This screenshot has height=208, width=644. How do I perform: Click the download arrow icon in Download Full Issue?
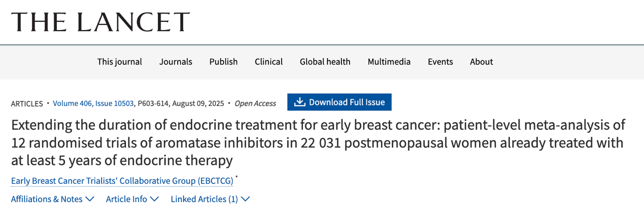pos(300,102)
